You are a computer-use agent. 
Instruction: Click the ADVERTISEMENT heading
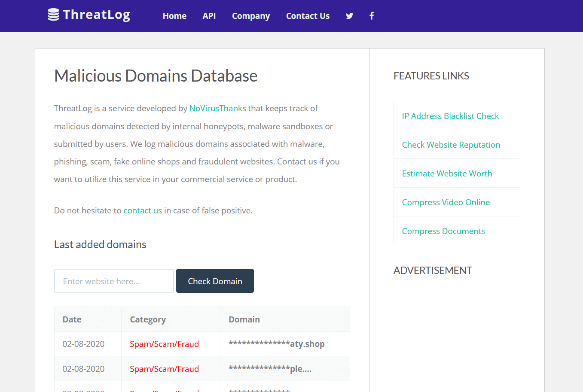(x=433, y=270)
